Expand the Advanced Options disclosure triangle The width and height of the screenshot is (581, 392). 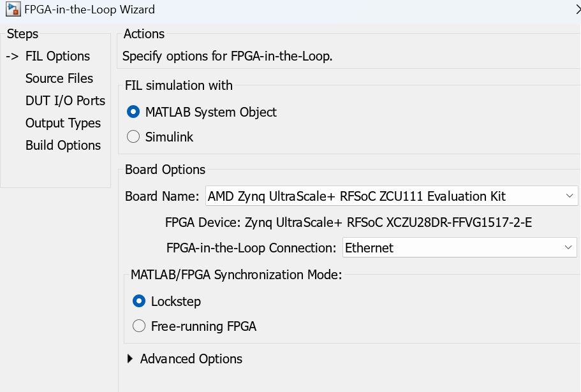[131, 359]
